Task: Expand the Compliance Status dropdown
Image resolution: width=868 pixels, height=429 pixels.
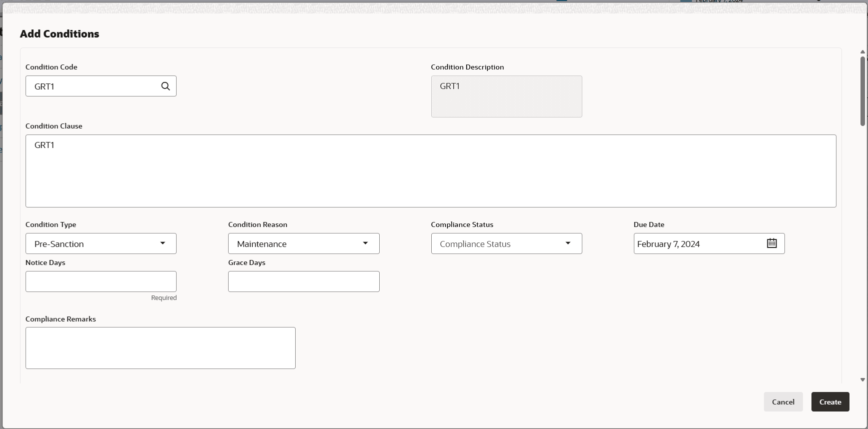Action: (506, 243)
